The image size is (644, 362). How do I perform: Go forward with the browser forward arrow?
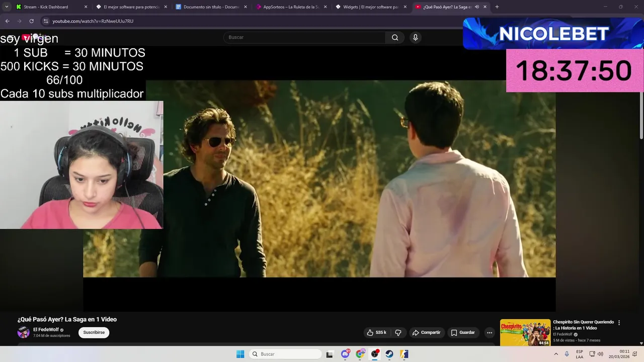pyautogui.click(x=19, y=21)
